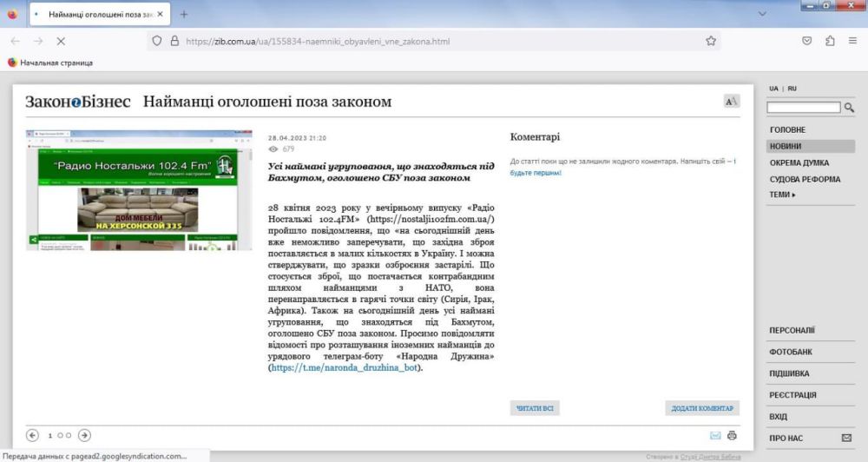Click the font size icon above comments
Screen dimensions: 868x462
[732, 102]
